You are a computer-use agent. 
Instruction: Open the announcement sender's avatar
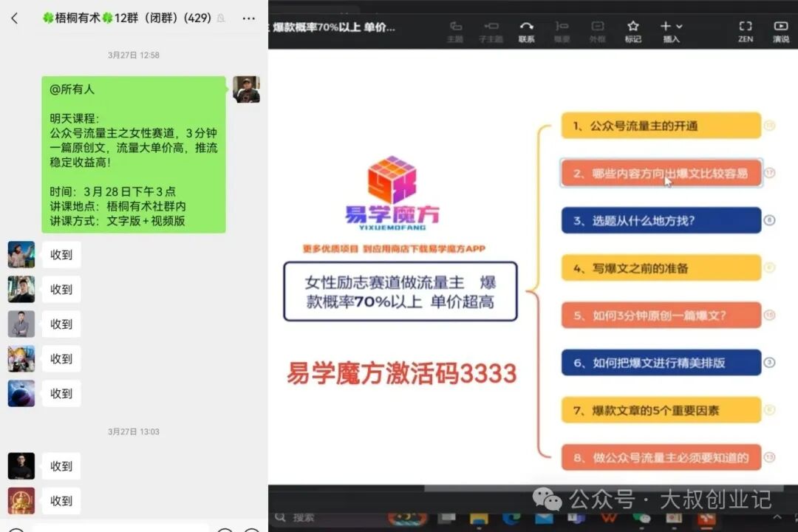(x=246, y=89)
